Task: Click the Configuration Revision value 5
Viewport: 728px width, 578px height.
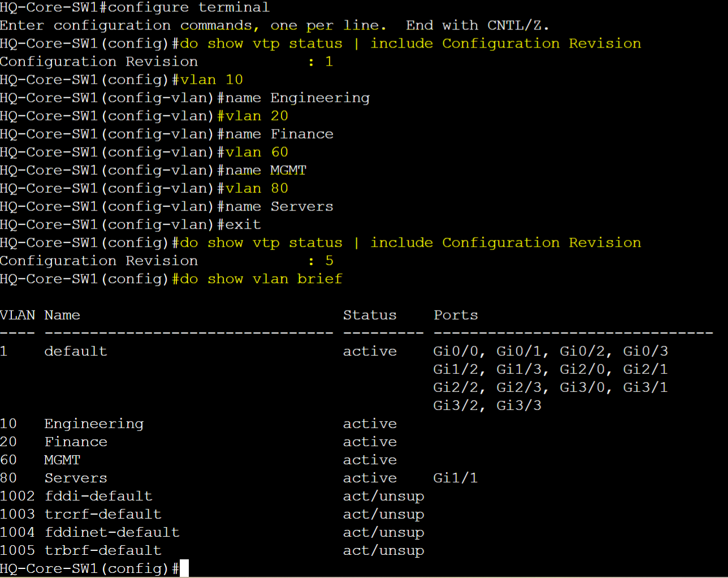Action: (x=330, y=261)
